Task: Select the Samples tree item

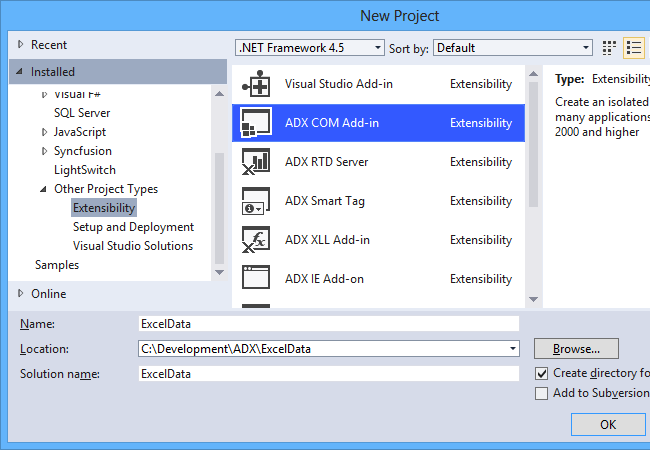Action: pyautogui.click(x=57, y=265)
